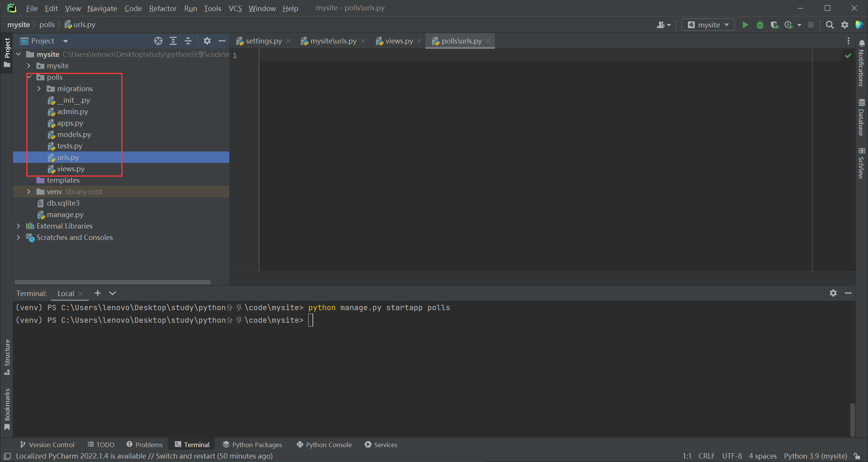Click the terminal vertical scrollbar

(x=852, y=420)
